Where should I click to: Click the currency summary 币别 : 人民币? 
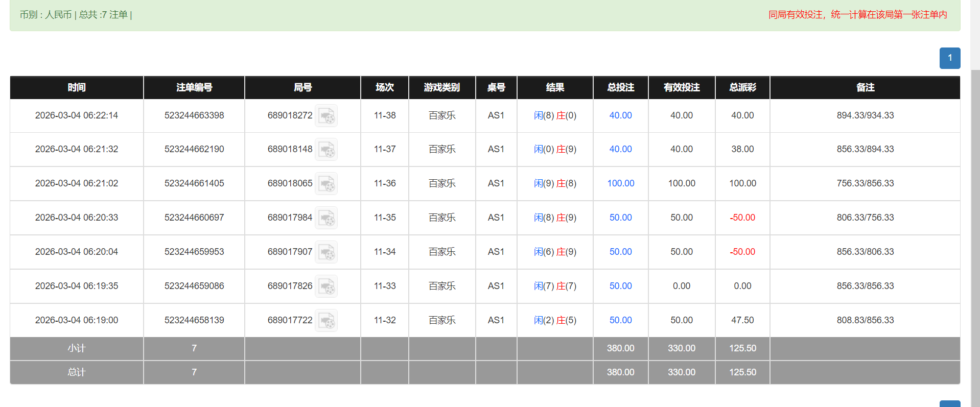45,15
